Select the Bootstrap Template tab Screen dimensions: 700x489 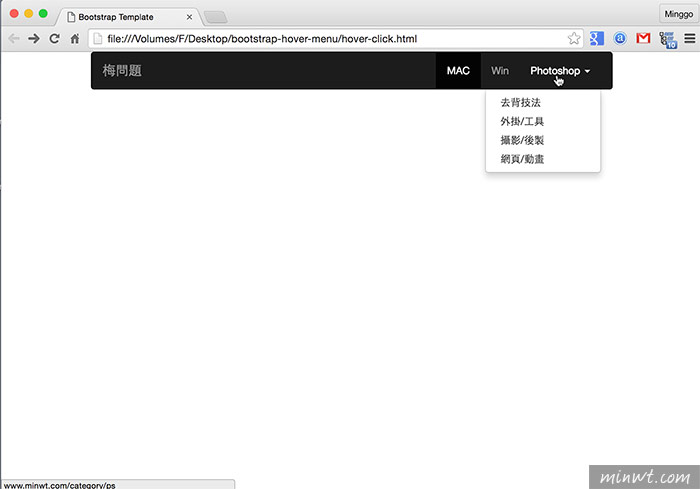128,17
